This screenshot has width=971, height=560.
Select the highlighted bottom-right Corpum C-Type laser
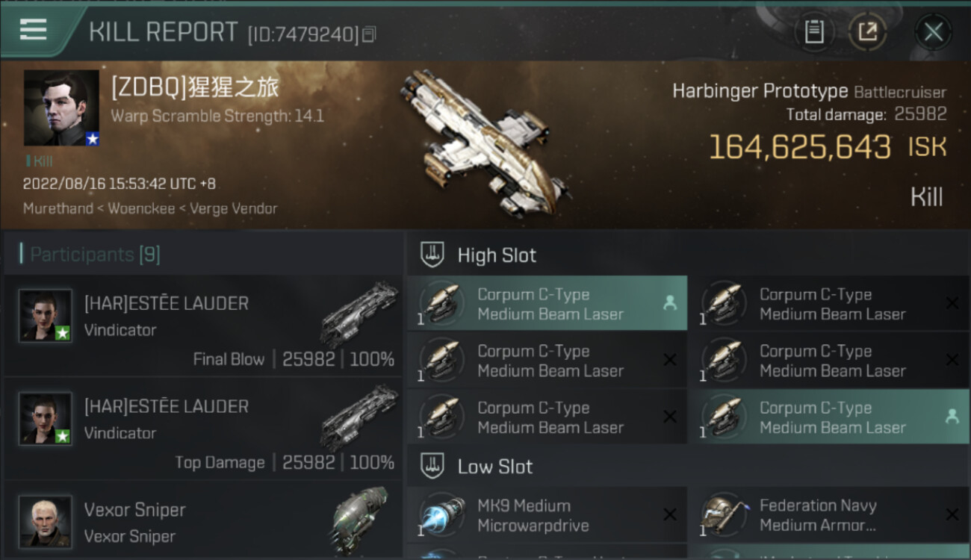click(829, 417)
